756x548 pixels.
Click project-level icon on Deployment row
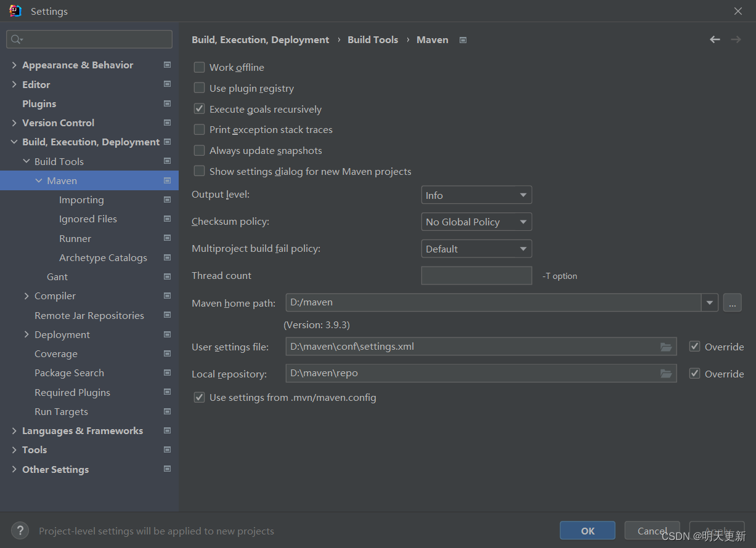[167, 334]
